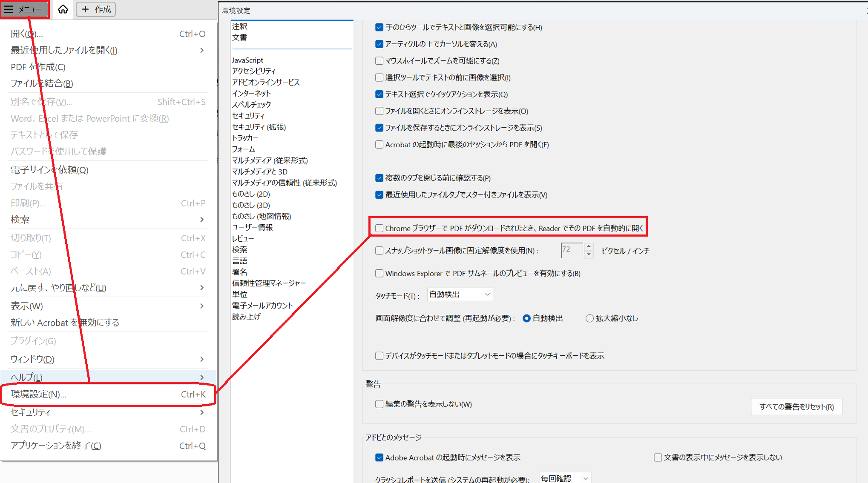Enable タッチキーボードを表示 checkbox
This screenshot has height=483, width=868.
(x=379, y=356)
